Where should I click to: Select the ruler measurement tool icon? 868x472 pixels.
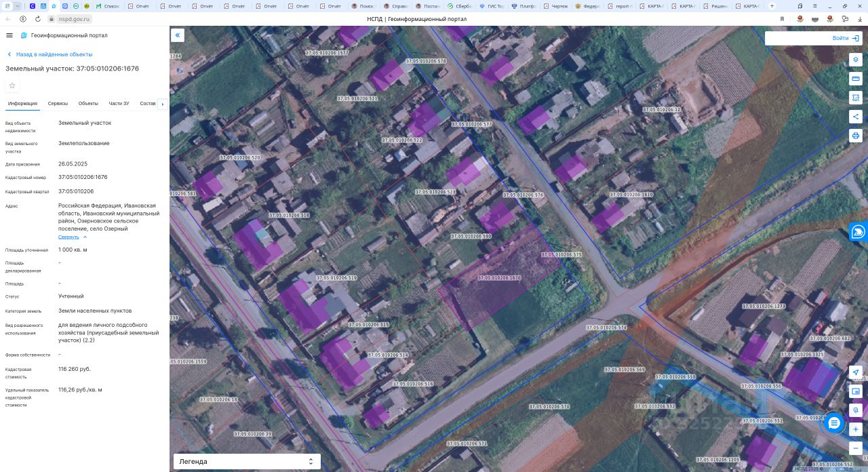click(x=856, y=79)
